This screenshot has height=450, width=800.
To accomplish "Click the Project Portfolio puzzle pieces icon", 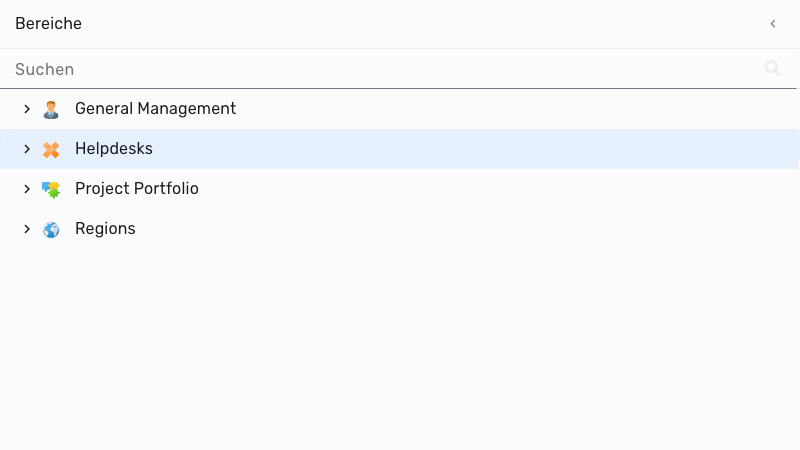I will (x=51, y=190).
